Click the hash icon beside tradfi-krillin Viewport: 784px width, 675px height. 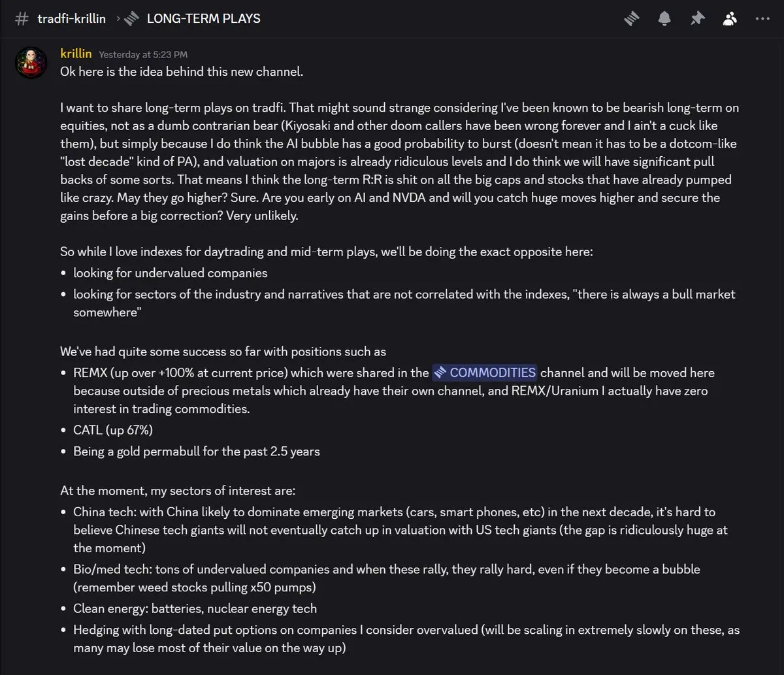(x=22, y=18)
